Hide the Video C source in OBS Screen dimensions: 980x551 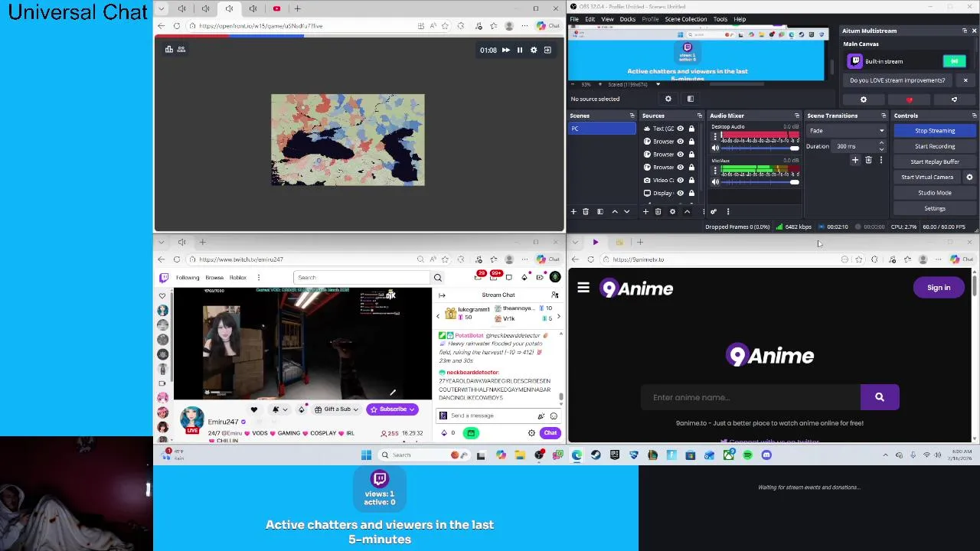[680, 180]
